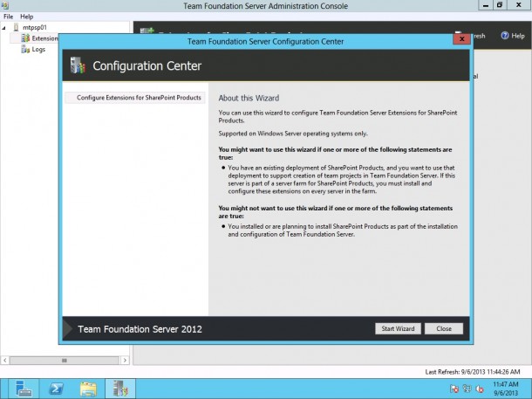Open the Help menu in menu bar
This screenshot has width=532, height=399.
pos(26,17)
